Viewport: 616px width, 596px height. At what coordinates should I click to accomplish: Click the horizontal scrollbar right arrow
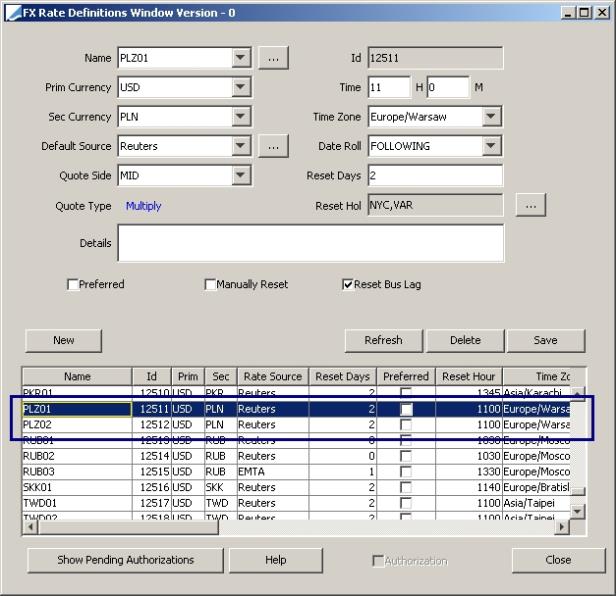coord(561,527)
